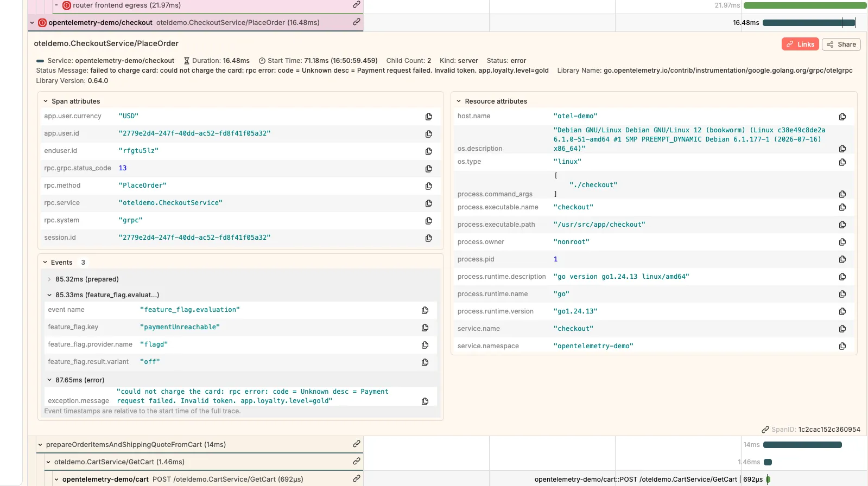The height and width of the screenshot is (486, 868).
Task: Copy the feature_flag.provider.name value
Action: [x=425, y=345]
